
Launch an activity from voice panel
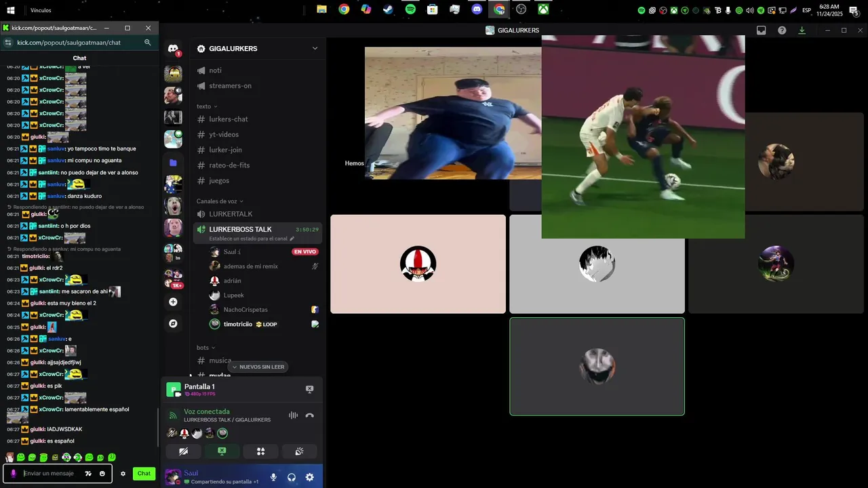pyautogui.click(x=260, y=451)
